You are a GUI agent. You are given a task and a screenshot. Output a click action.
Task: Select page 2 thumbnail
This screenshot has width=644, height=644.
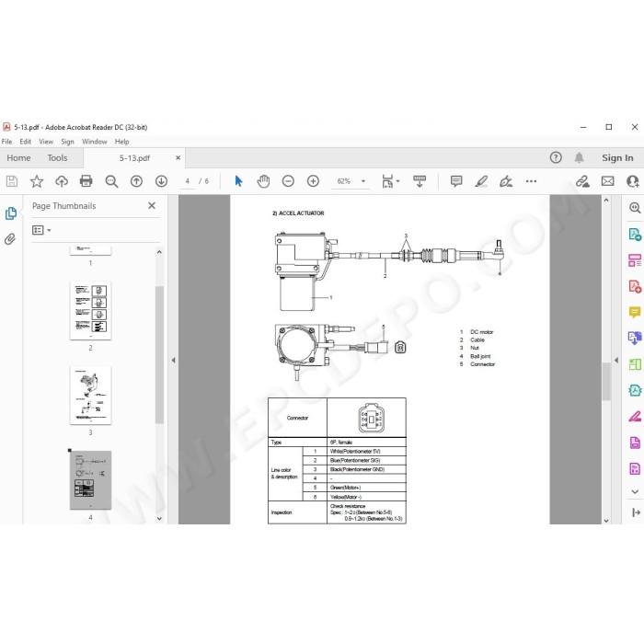[x=90, y=311]
